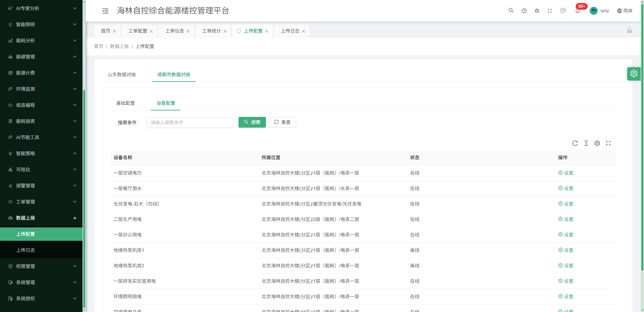Click the 重置 button
644x312 pixels.
click(x=282, y=122)
